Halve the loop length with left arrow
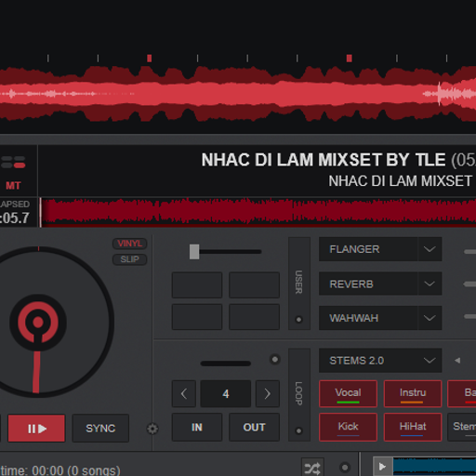The image size is (476, 476). (184, 393)
